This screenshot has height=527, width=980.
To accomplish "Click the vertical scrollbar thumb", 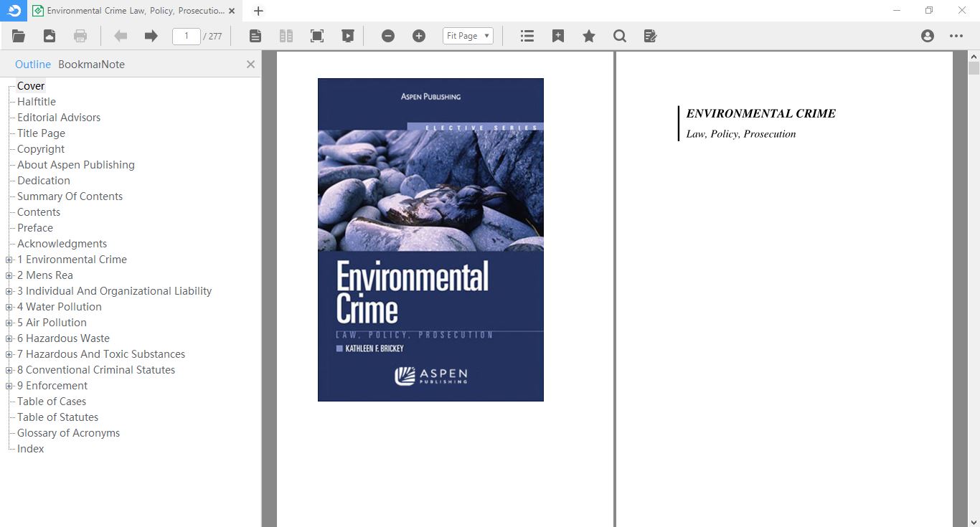I will (974, 69).
